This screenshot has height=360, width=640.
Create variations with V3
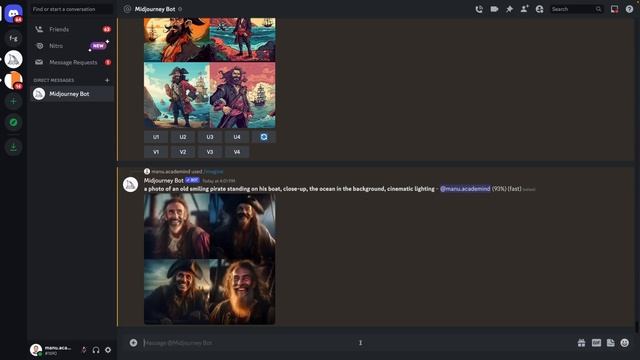click(x=210, y=152)
